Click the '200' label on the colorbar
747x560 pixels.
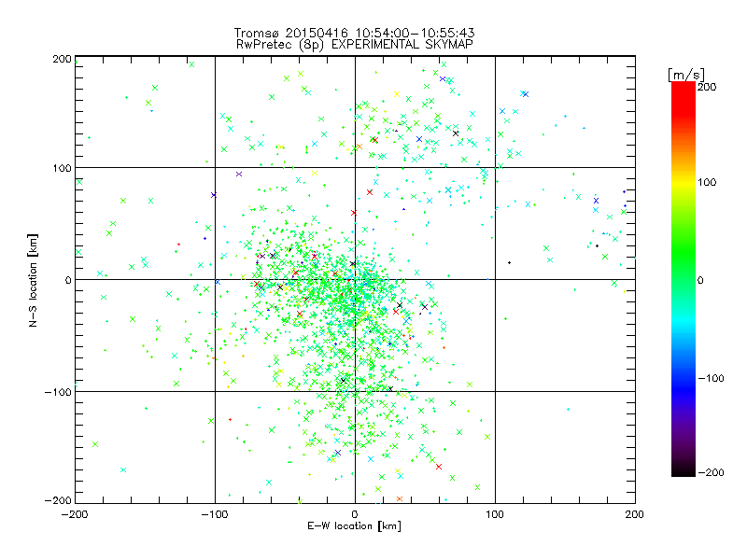[x=707, y=87]
